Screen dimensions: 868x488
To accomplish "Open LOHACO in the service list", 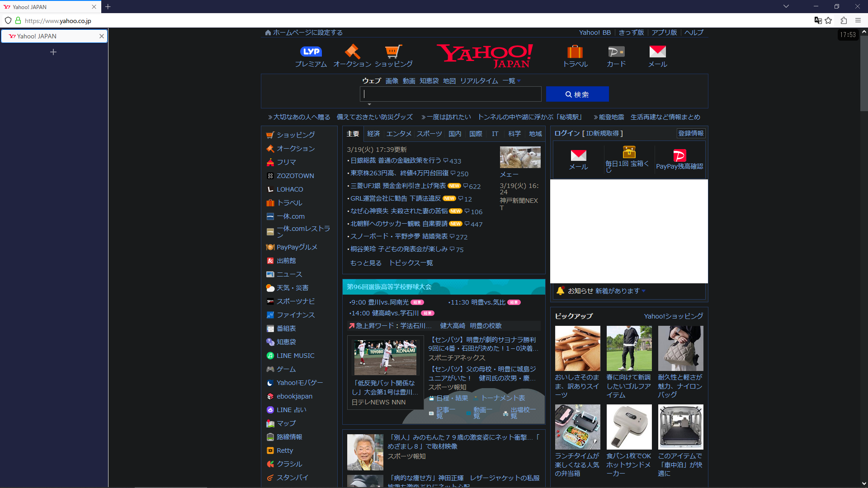I will click(x=290, y=189).
